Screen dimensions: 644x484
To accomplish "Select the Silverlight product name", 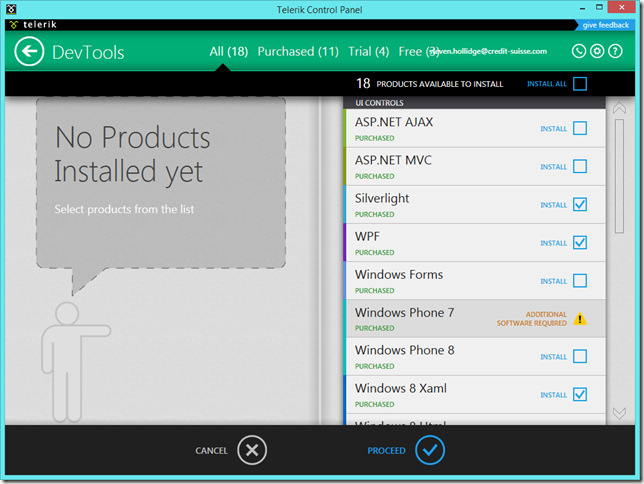I will point(382,198).
